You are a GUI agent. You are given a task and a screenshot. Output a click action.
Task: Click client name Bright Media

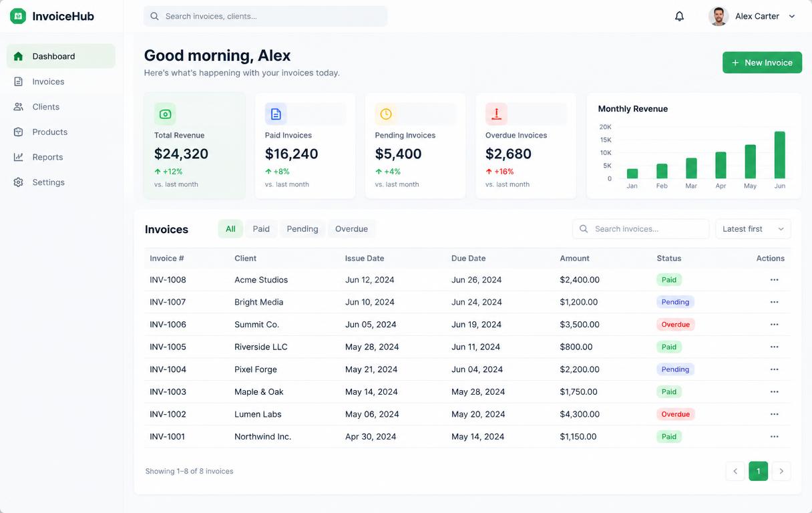(x=258, y=302)
